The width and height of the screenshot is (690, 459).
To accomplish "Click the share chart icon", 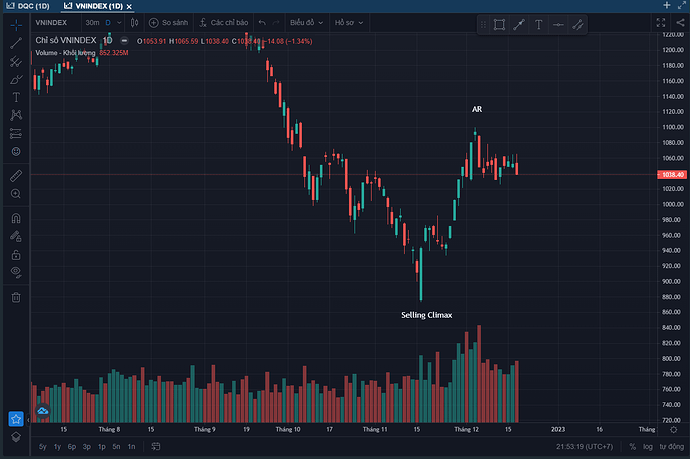I will tap(680, 22).
